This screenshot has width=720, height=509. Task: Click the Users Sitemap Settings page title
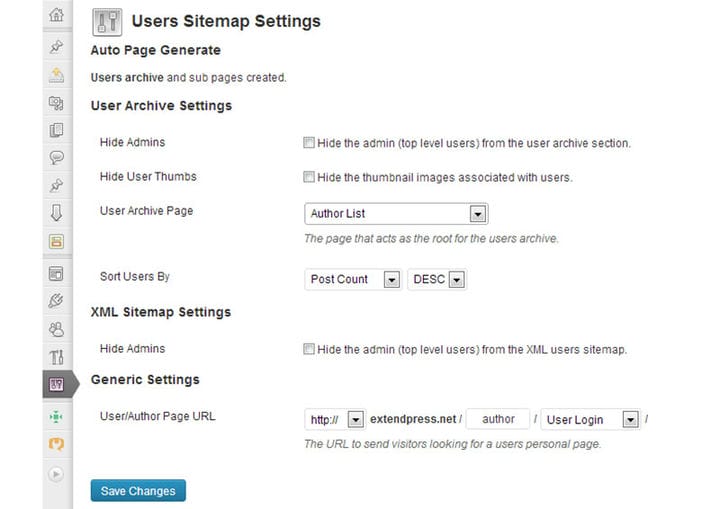(x=226, y=21)
